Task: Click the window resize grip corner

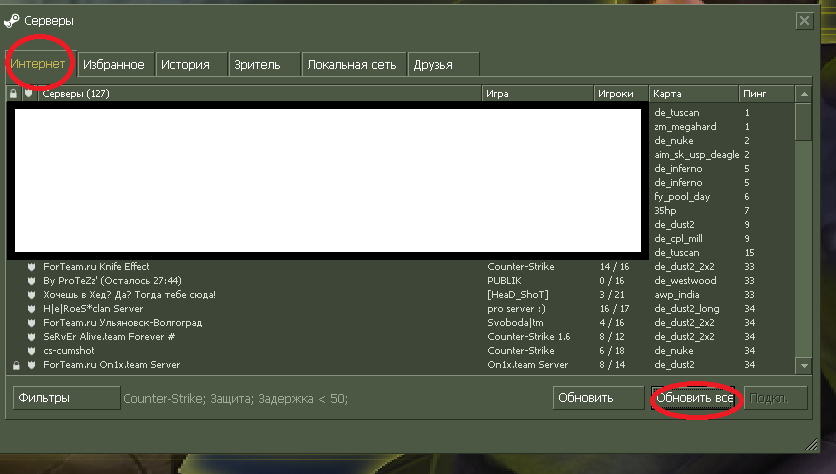Action: 811,444
